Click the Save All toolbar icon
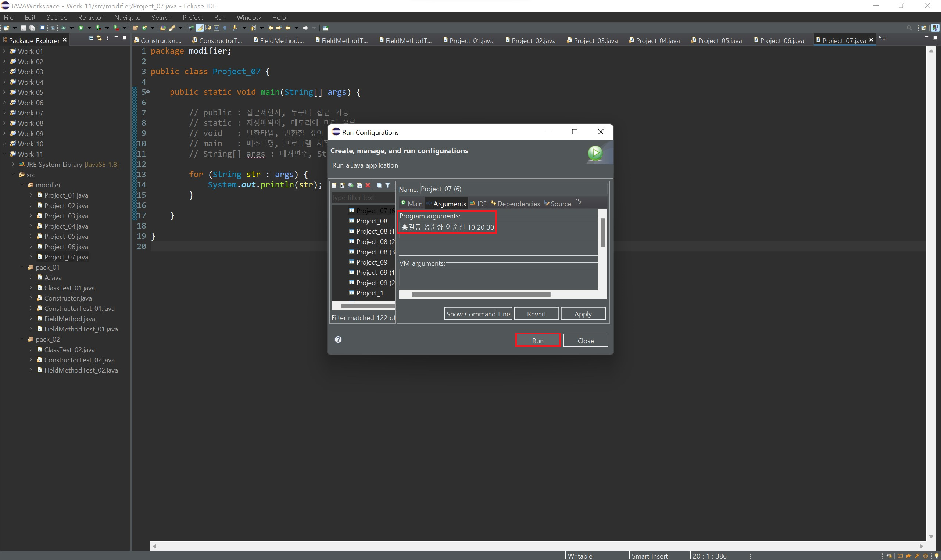This screenshot has width=941, height=560. [x=32, y=28]
